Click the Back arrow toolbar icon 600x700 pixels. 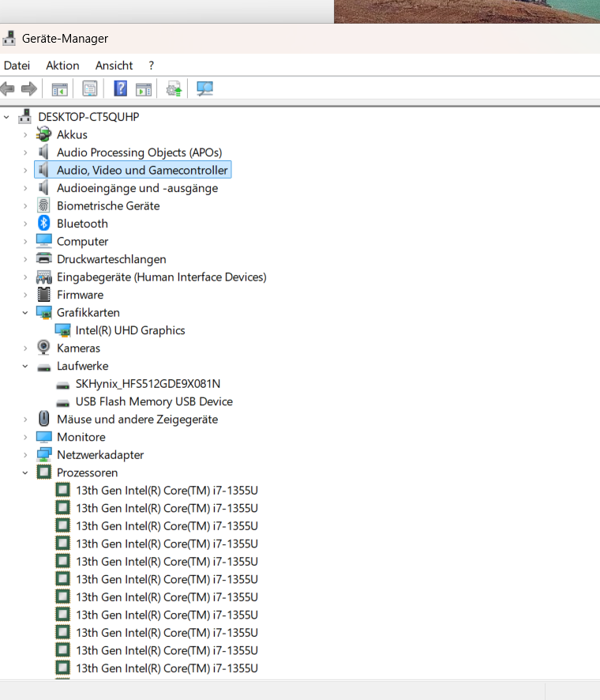click(x=8, y=88)
